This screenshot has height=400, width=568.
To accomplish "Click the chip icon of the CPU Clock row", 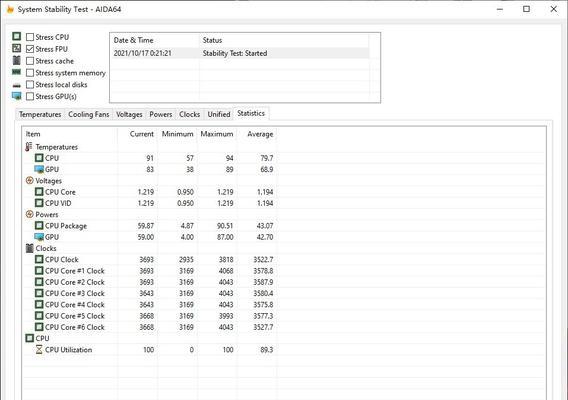I will pos(39,259).
